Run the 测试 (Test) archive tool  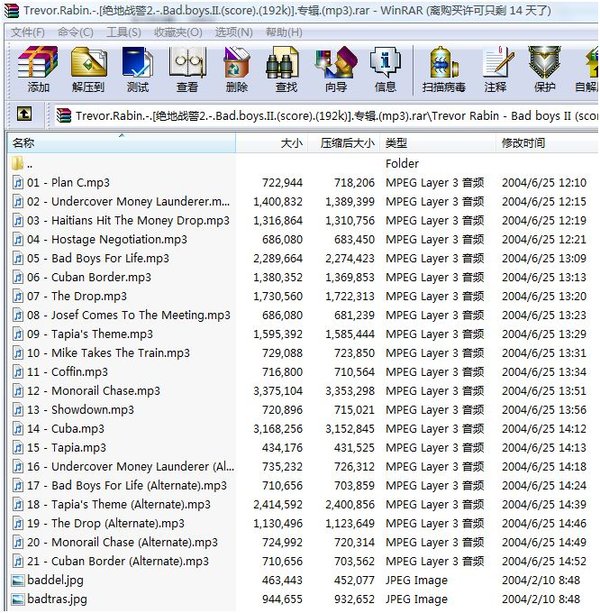coord(138,69)
